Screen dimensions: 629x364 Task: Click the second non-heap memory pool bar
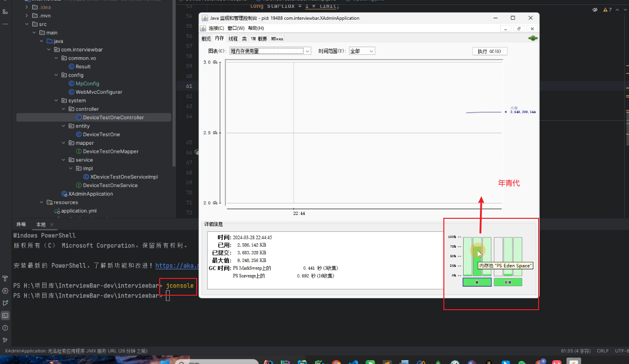pos(508,256)
